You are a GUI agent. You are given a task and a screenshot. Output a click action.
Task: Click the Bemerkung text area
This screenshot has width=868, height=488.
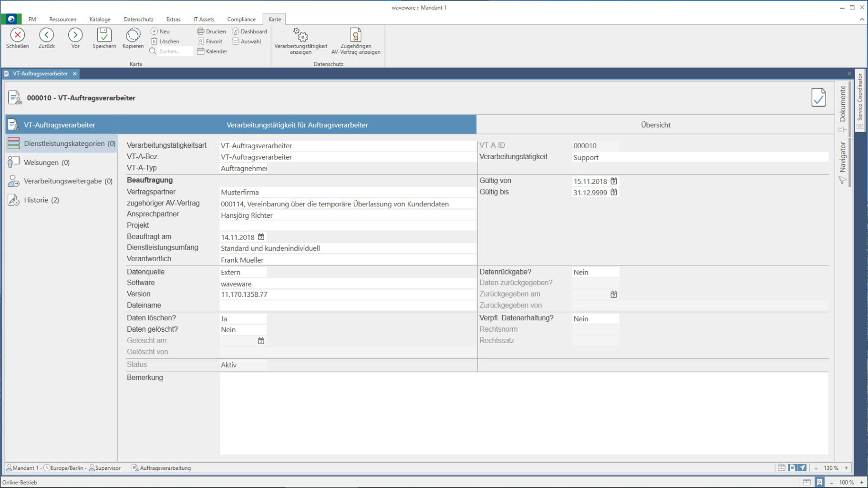click(x=523, y=413)
